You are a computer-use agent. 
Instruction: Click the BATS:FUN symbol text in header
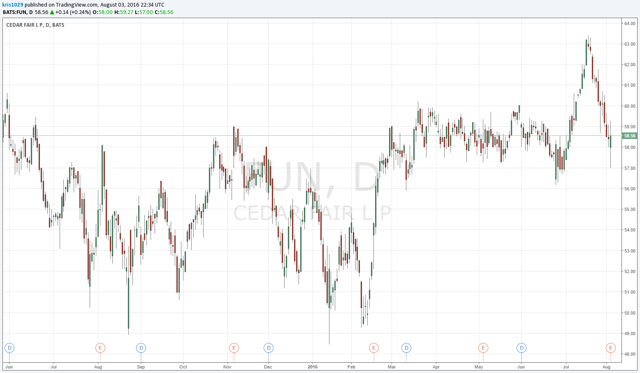(15, 12)
